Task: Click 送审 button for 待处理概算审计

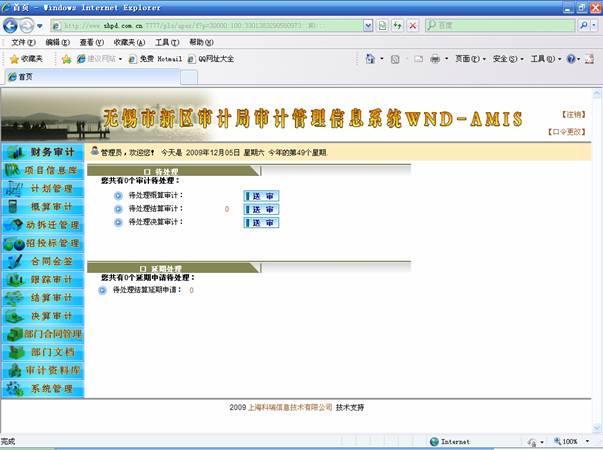Action: point(261,196)
